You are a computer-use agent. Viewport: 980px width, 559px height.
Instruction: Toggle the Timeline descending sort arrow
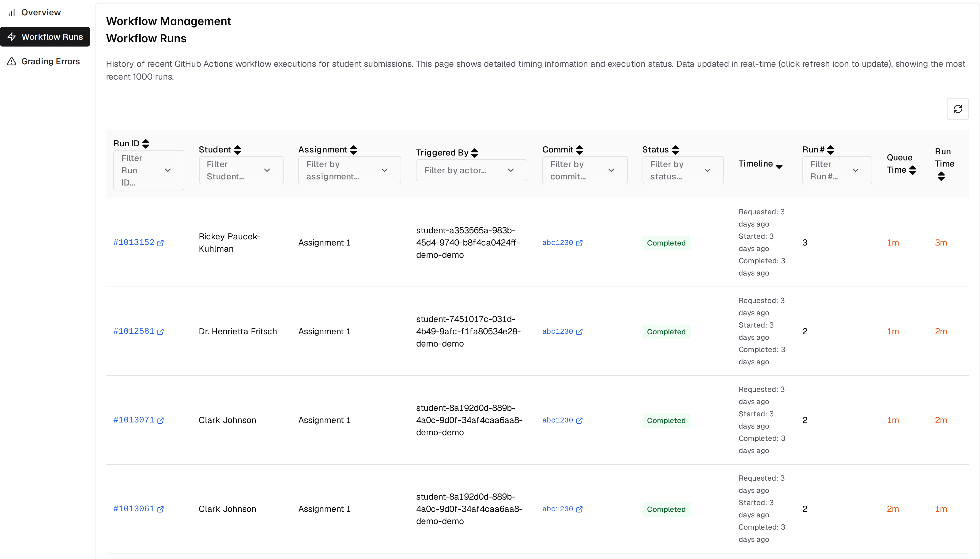click(779, 166)
